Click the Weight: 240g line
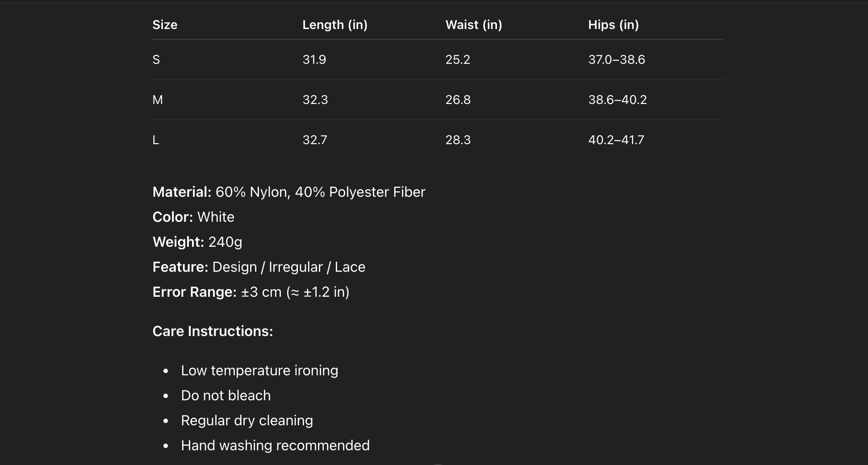This screenshot has width=868, height=465. 197,242
